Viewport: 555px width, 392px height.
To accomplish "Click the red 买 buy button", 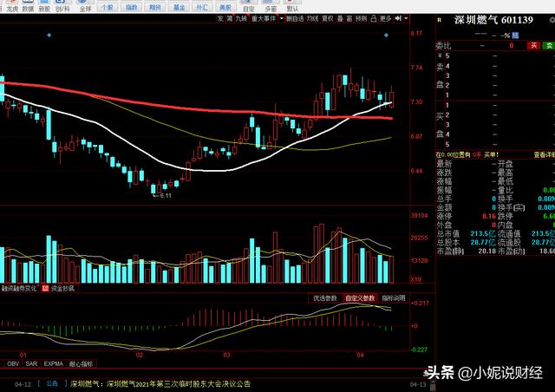I will [534, 45].
